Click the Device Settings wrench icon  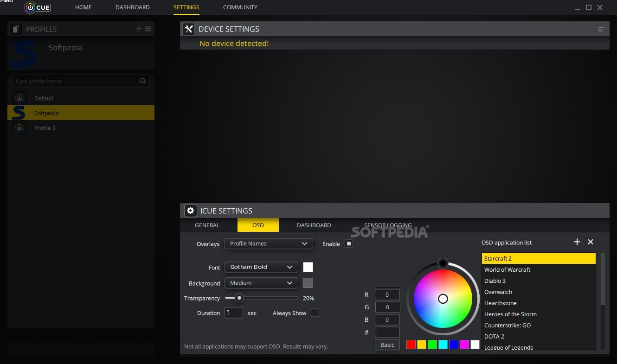click(188, 29)
